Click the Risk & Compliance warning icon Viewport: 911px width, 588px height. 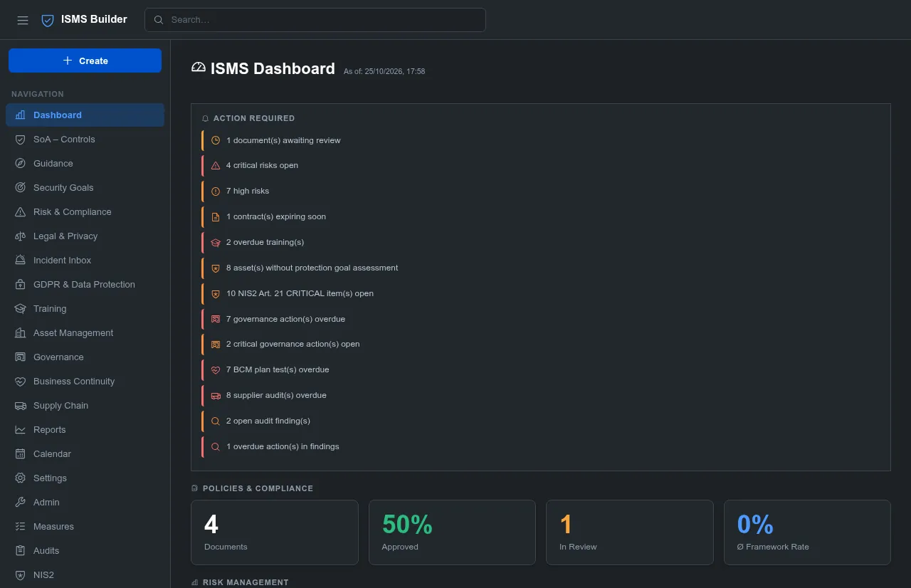point(20,212)
